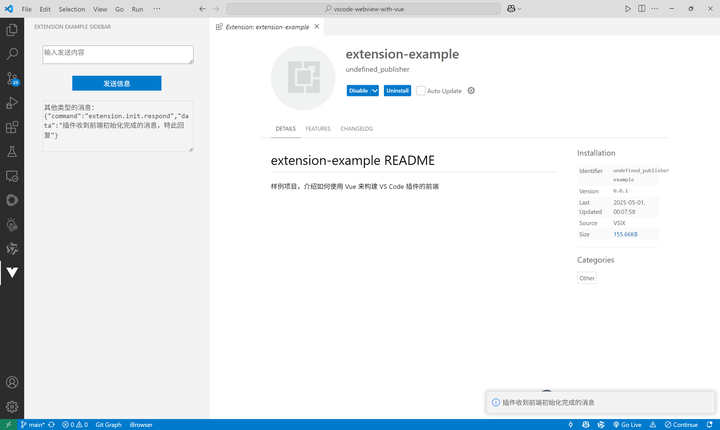Open the Copilot dropdown chevron
This screenshot has height=430, width=720.
(519, 9)
